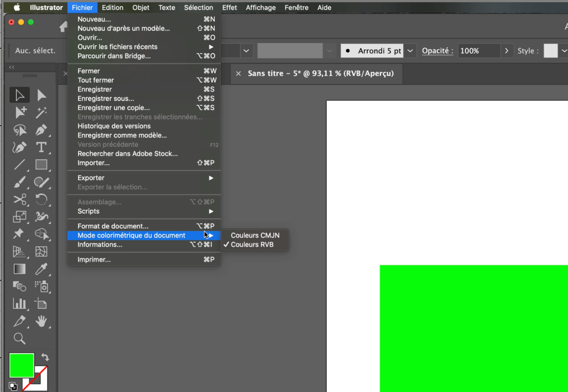Expand the Exporter submenu
The image size is (568, 392).
(144, 178)
